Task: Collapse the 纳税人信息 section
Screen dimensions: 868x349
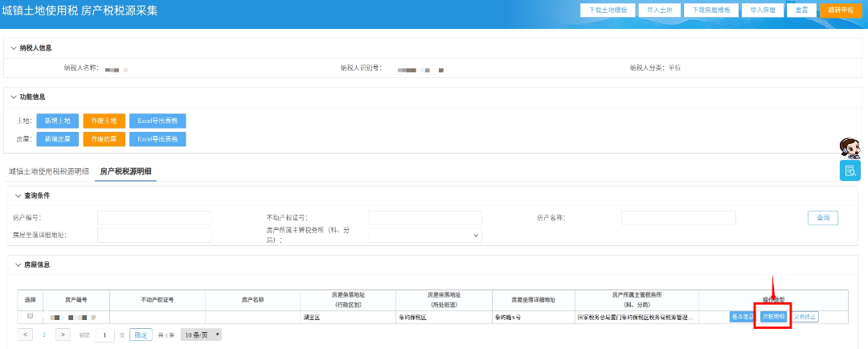Action: [14, 48]
